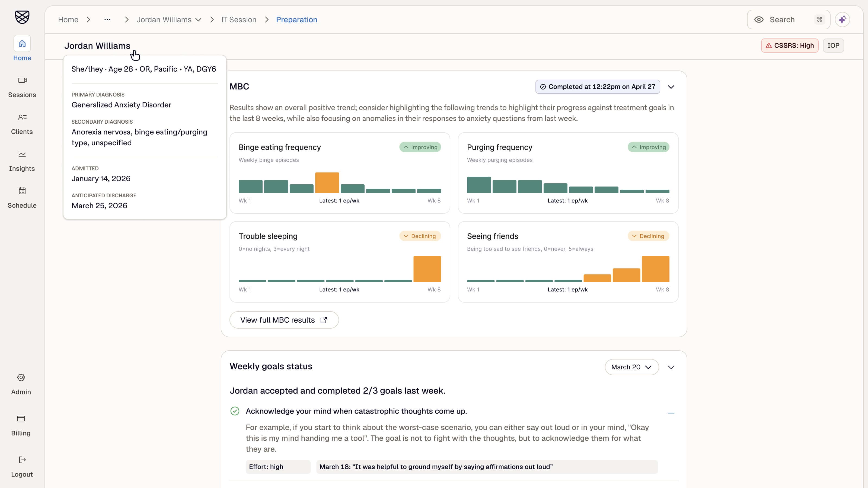
Task: Click the Purging frequency title
Action: point(500,147)
